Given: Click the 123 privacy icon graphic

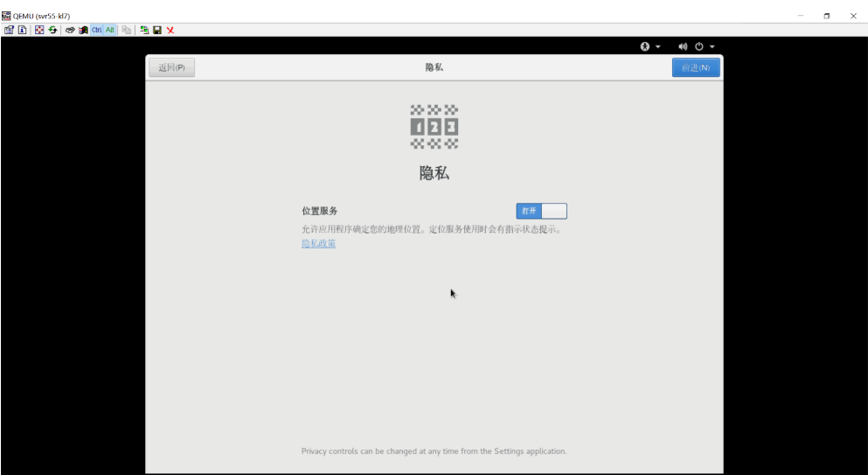Looking at the screenshot, I should coord(434,127).
